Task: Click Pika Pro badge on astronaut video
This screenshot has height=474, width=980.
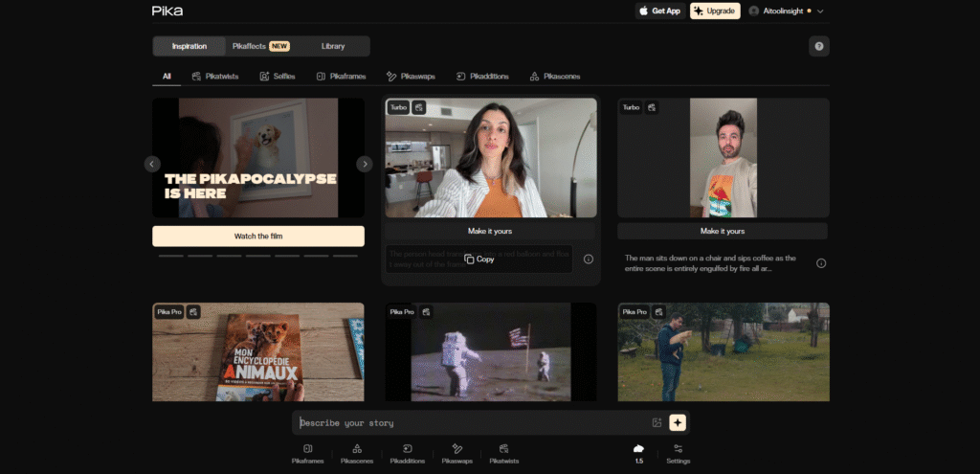Action: point(402,312)
